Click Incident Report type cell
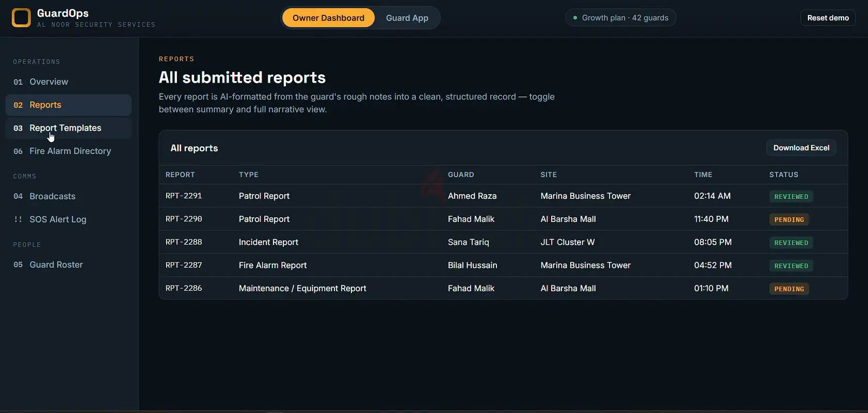 [x=268, y=242]
